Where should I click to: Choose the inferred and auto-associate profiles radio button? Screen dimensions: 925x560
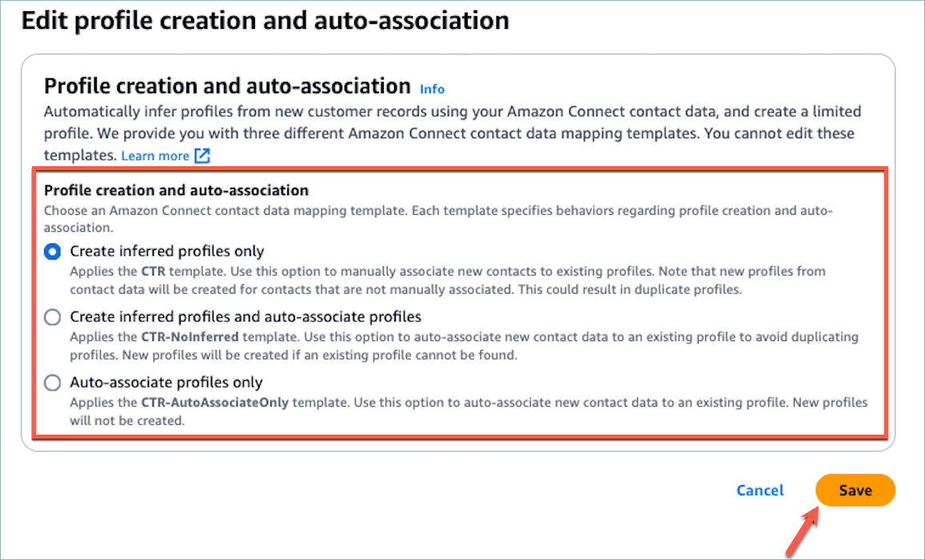point(53,317)
